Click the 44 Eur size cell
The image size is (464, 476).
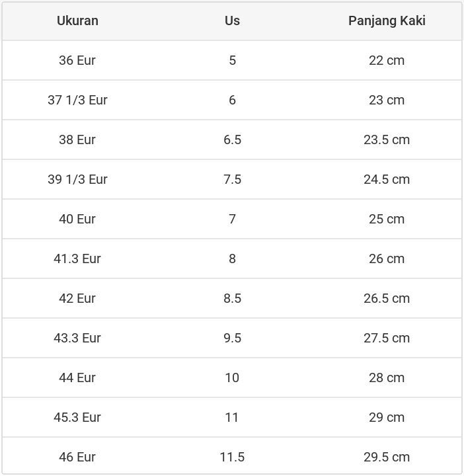click(x=77, y=377)
